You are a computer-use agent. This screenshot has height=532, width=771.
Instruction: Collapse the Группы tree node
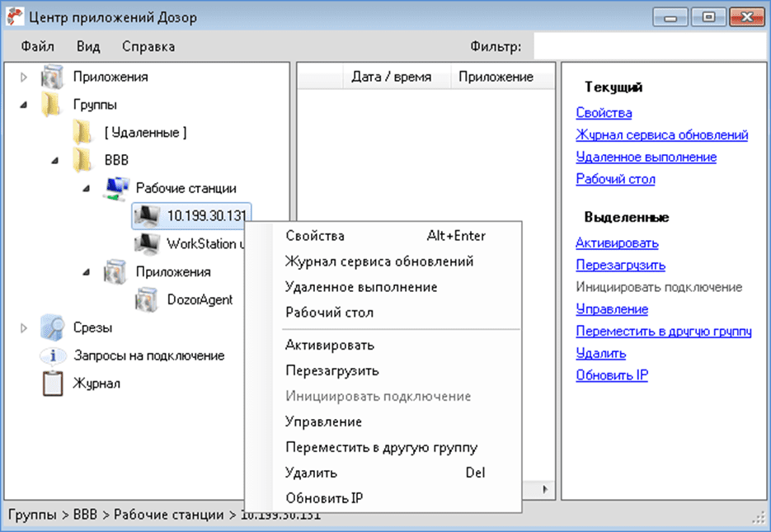point(23,105)
